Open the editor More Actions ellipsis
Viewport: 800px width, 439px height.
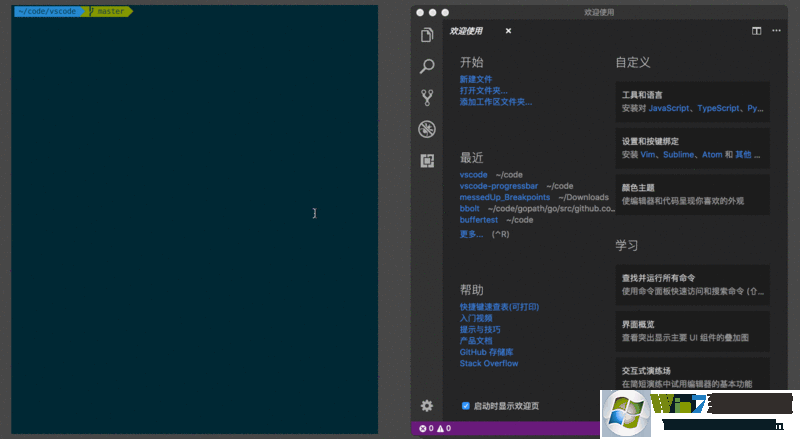click(776, 31)
